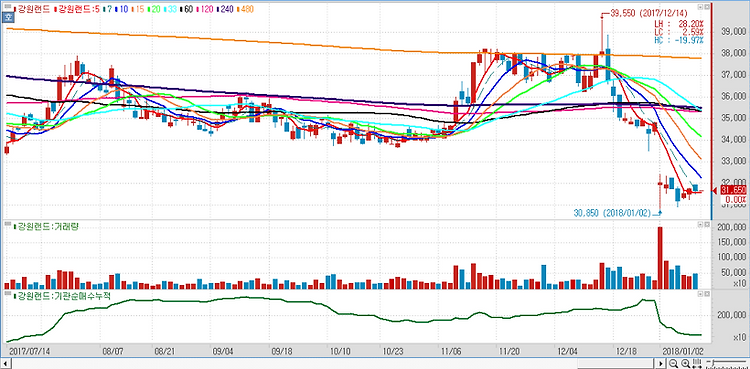The height and width of the screenshot is (369, 750).
Task: Click the 50,000 volume axis label
Action: coord(733,273)
